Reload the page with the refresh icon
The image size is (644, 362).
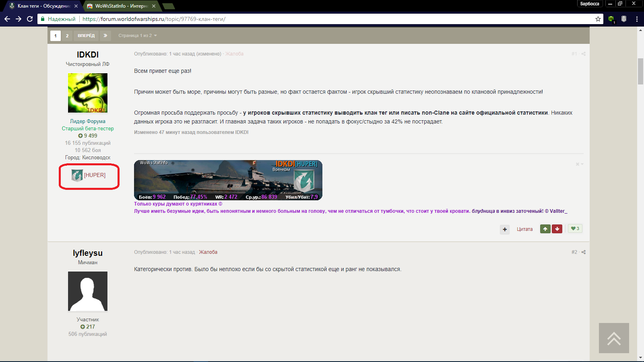pyautogui.click(x=30, y=19)
